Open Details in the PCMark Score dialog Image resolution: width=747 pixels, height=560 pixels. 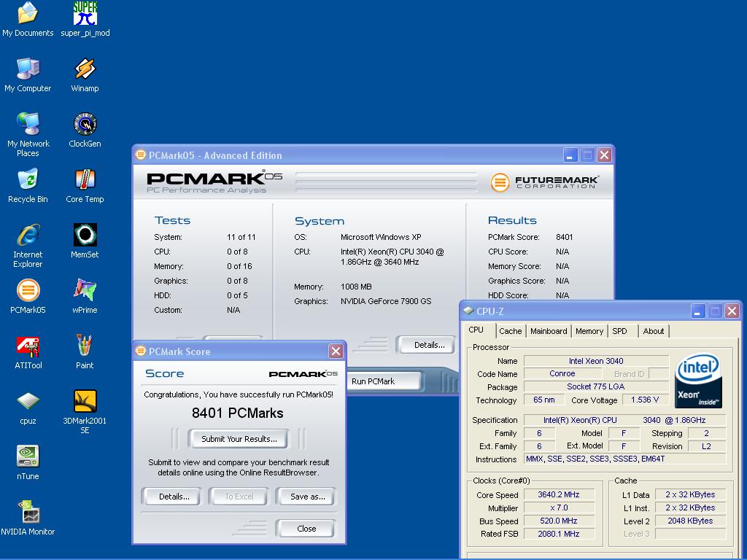(x=174, y=497)
